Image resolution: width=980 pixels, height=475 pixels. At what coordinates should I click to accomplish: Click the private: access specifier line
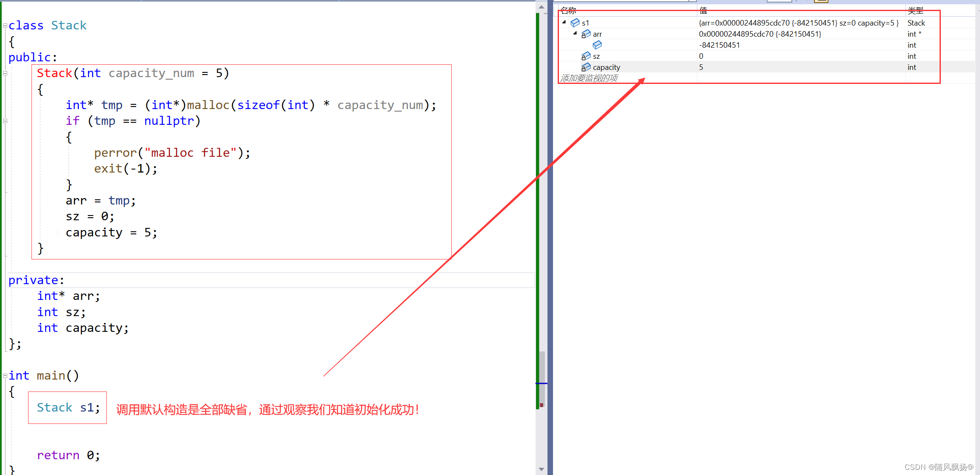[x=36, y=280]
